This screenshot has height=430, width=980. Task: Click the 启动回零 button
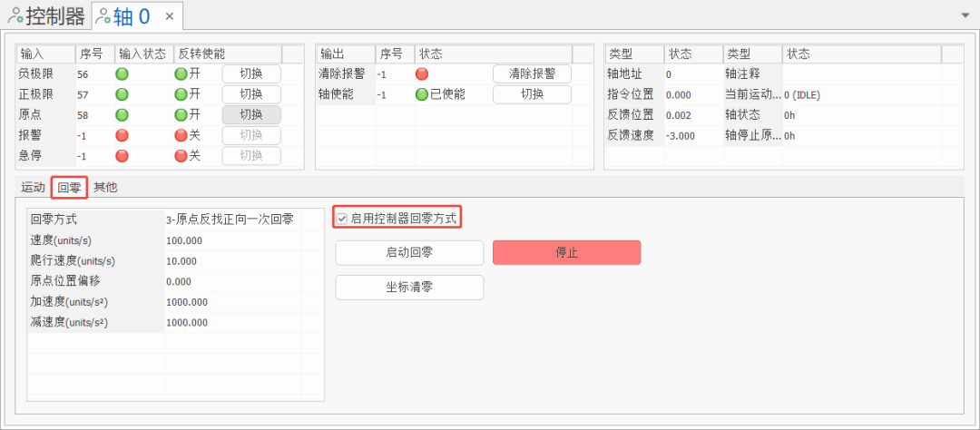[x=409, y=253]
